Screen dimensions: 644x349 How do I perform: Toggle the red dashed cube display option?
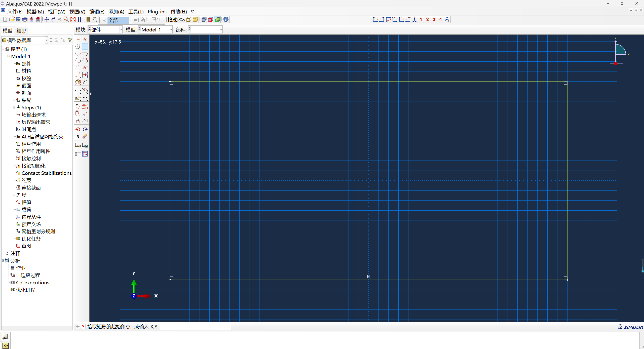point(211,19)
